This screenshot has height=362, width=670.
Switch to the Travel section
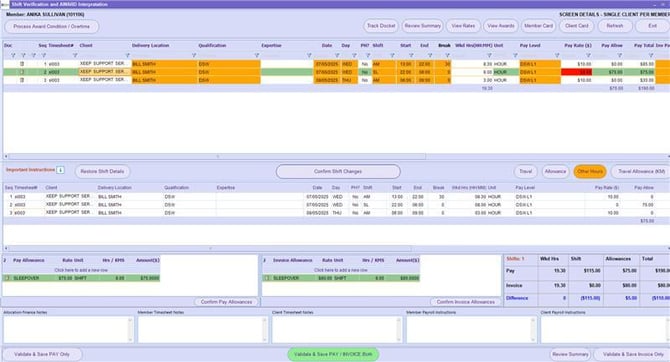click(x=526, y=171)
